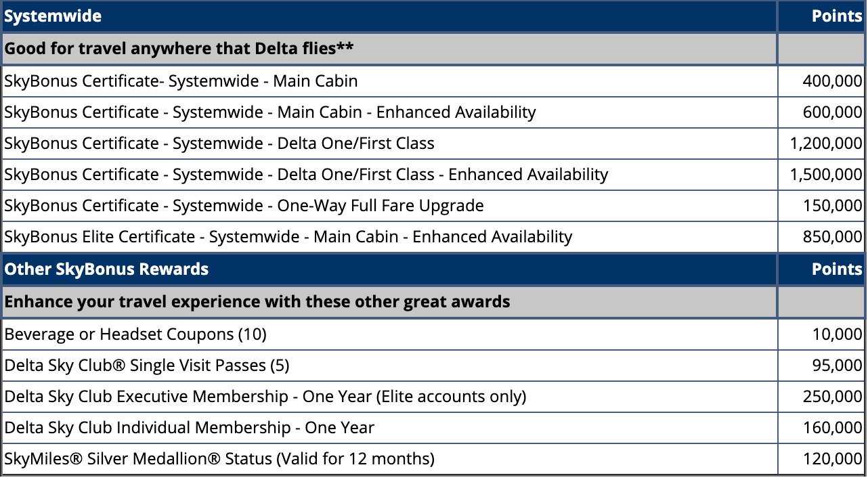
Task: Click the Systemwide section header
Action: [53, 16]
